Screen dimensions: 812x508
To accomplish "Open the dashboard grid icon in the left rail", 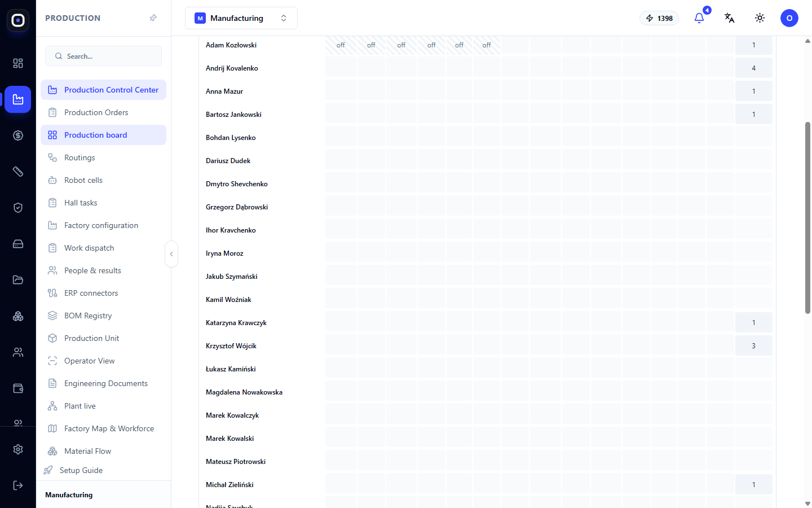I will 18,63.
